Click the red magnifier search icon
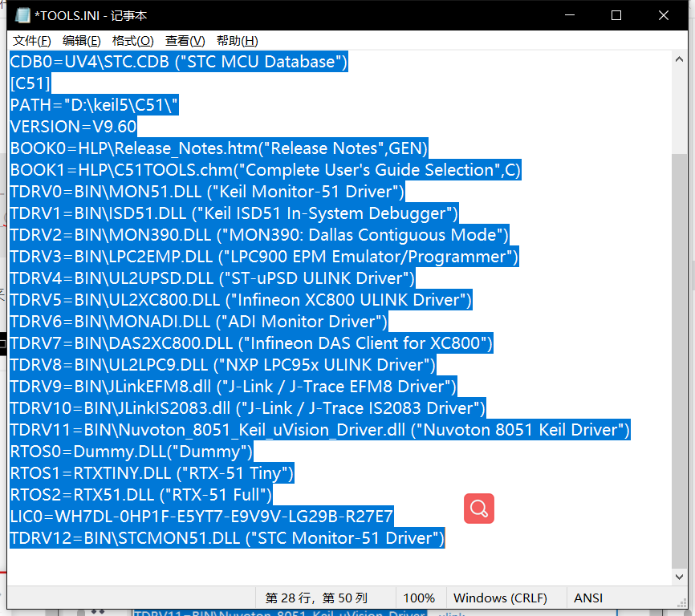Viewport: 695px width, 616px height. 478,509
